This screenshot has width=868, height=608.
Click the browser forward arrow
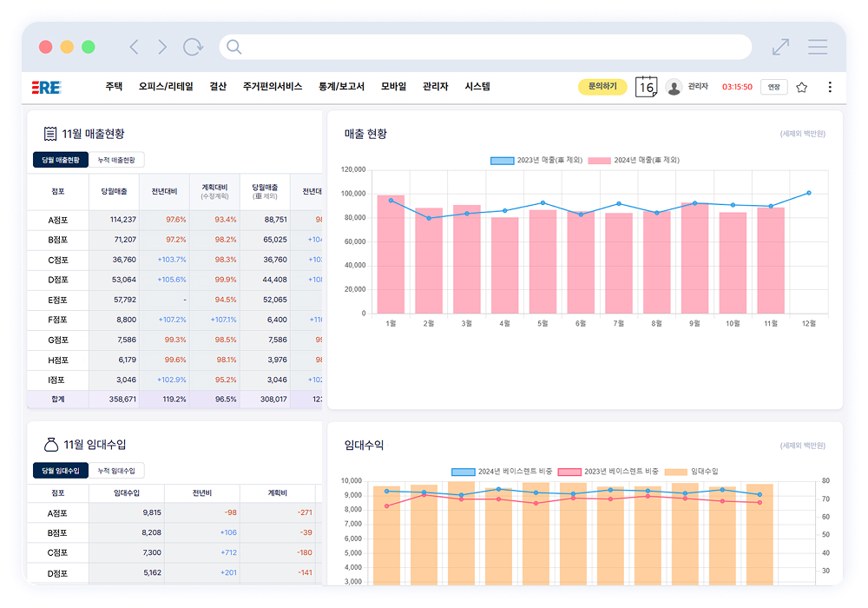pyautogui.click(x=162, y=47)
